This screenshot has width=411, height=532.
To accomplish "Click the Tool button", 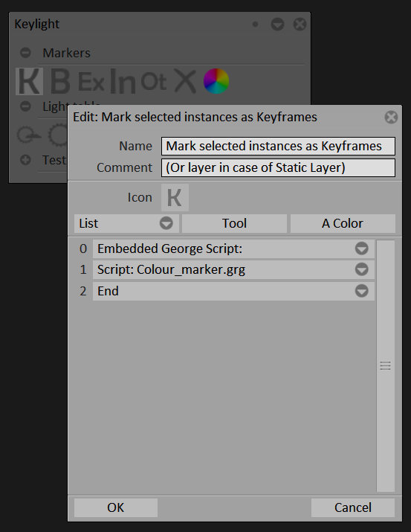I will pyautogui.click(x=234, y=223).
